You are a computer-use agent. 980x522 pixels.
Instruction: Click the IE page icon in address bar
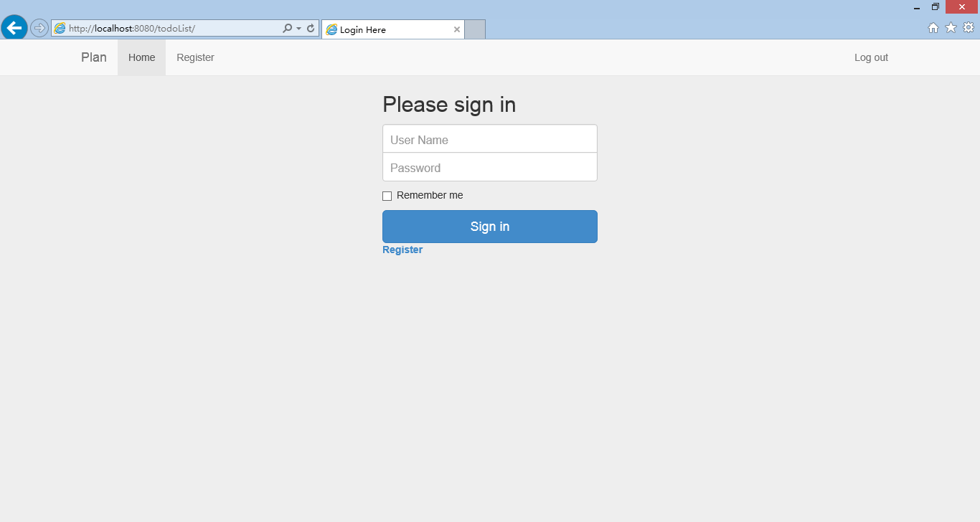coord(60,28)
